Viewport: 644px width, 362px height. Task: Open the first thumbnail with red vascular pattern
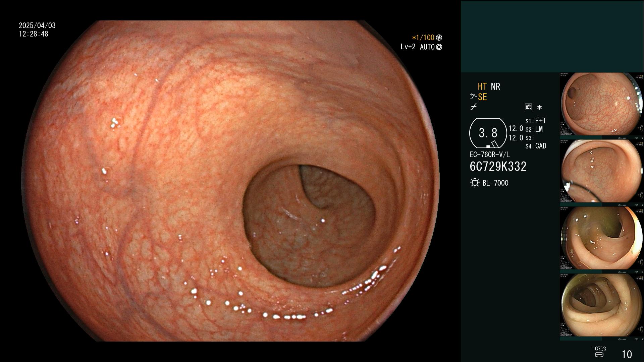(x=602, y=104)
